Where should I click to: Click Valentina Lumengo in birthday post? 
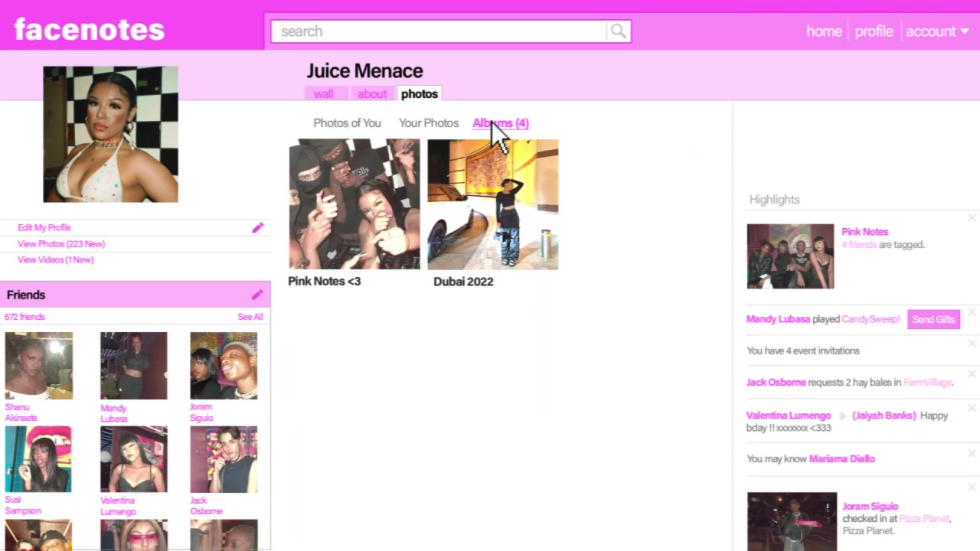point(789,416)
